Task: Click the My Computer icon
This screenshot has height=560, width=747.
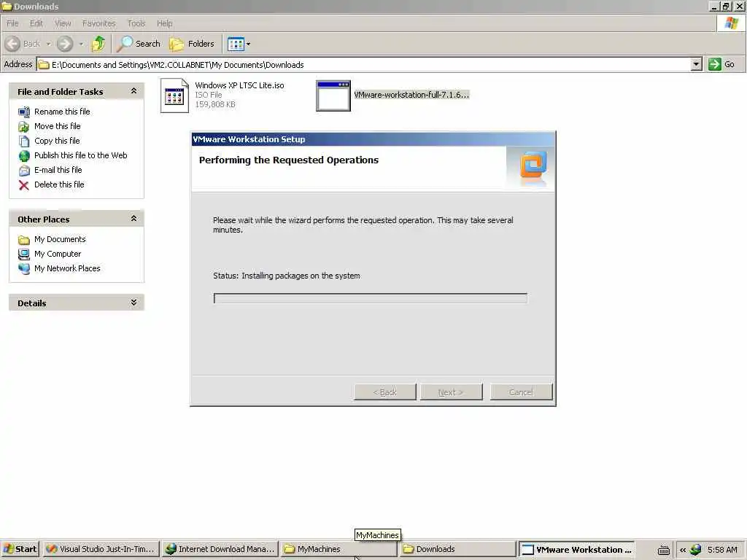Action: 24,254
